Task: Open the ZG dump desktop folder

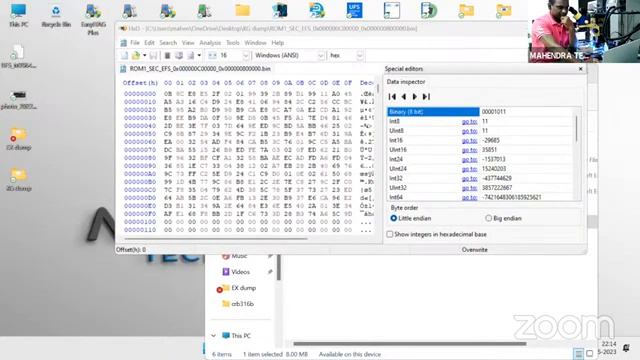Action: pos(19,180)
